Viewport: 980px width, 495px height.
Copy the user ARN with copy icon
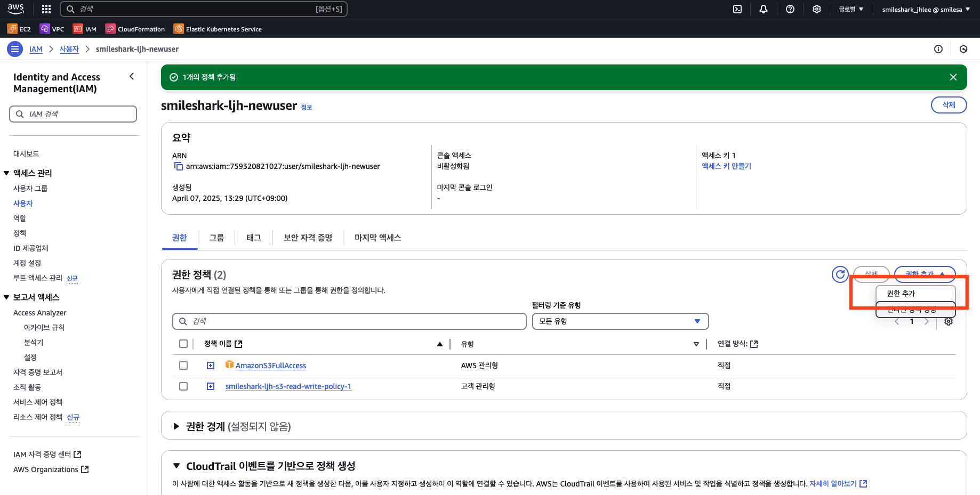pyautogui.click(x=178, y=167)
